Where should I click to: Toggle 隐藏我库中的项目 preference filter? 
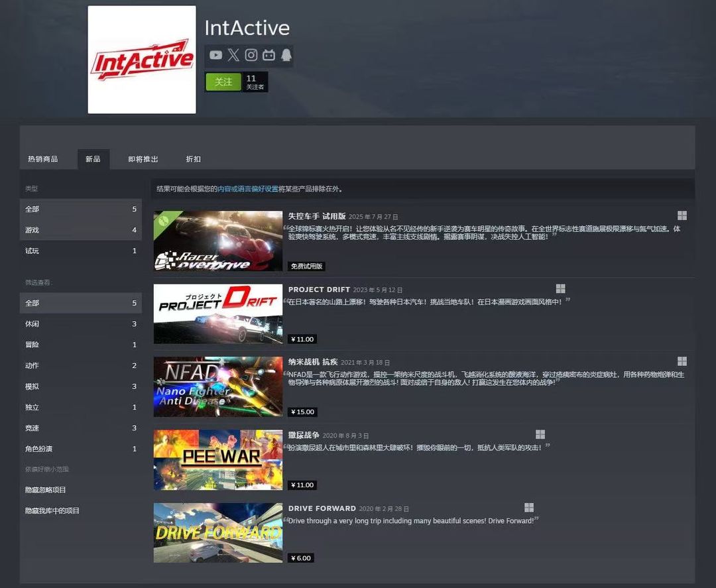tap(81, 511)
